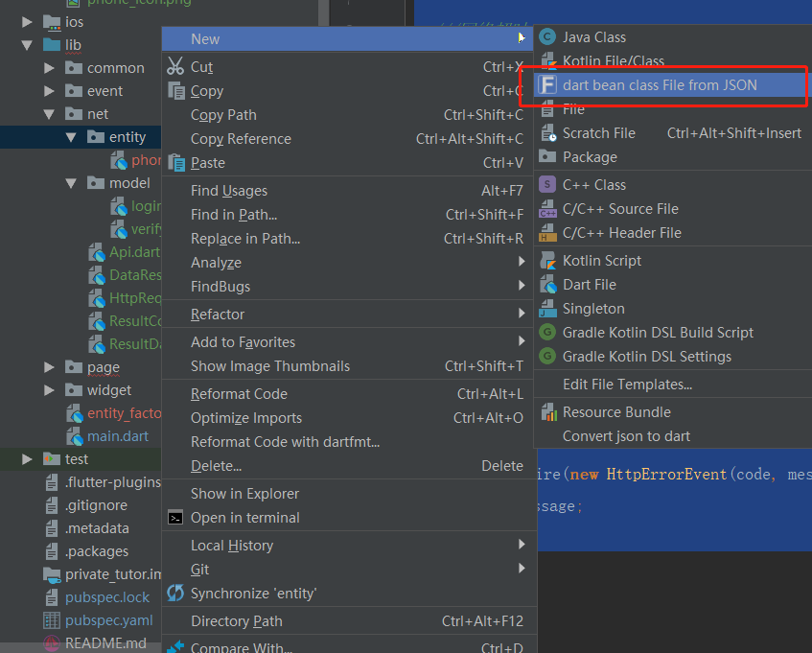Select .gitignore file in tree
This screenshot has width=812, height=653.
[96, 505]
